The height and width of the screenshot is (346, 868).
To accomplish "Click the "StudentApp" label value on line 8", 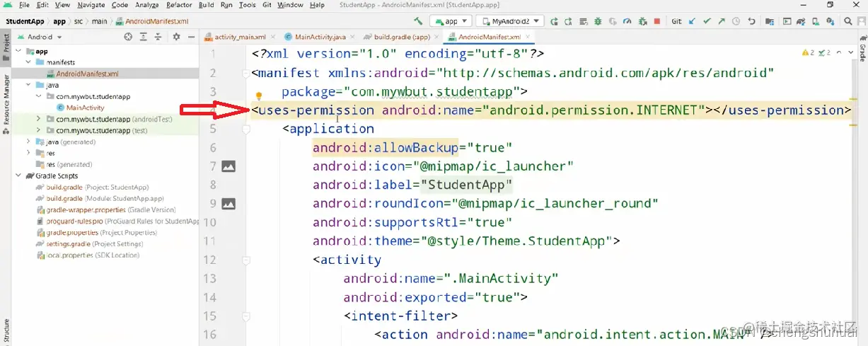I will tap(466, 185).
